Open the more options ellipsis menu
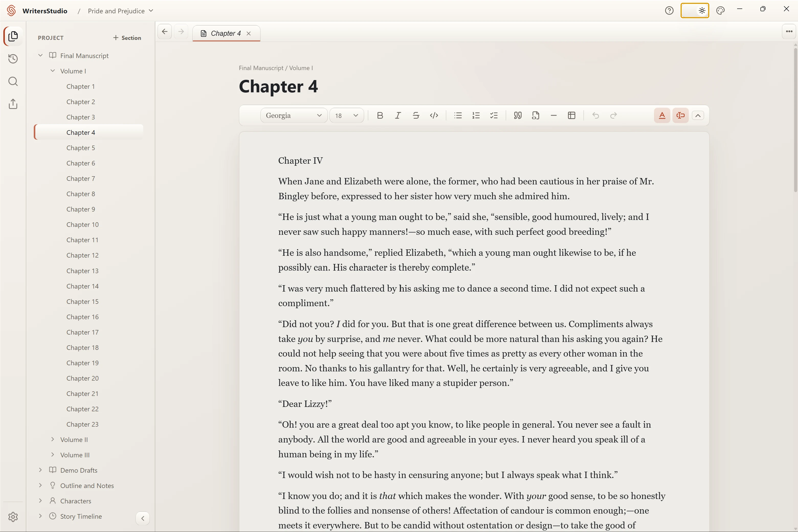 [789, 31]
